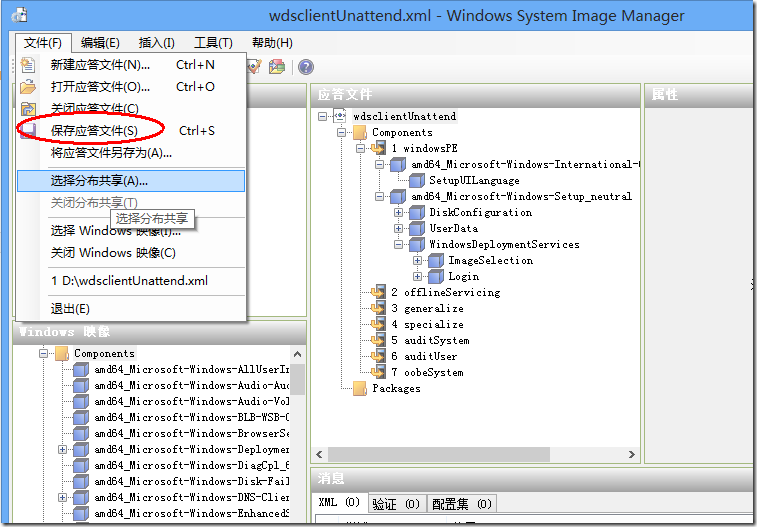This screenshot has height=527, width=757.
Task: Switch to the 配置集 (0) tab
Action: (x=462, y=504)
